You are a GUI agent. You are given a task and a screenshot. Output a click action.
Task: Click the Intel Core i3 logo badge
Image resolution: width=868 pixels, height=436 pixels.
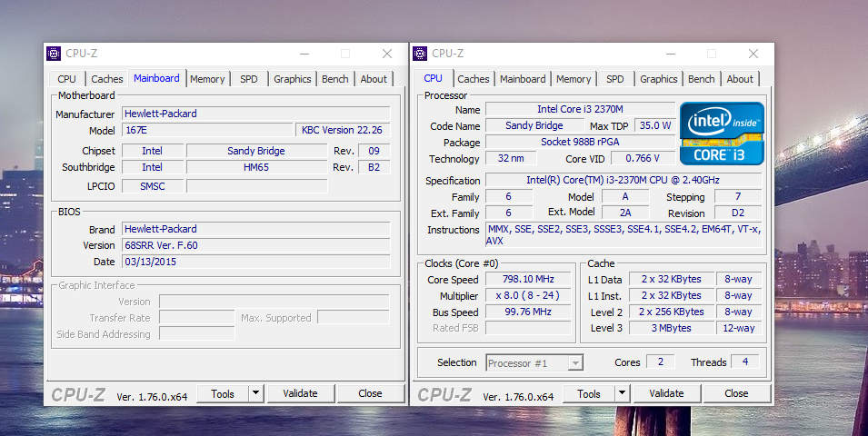click(x=722, y=133)
